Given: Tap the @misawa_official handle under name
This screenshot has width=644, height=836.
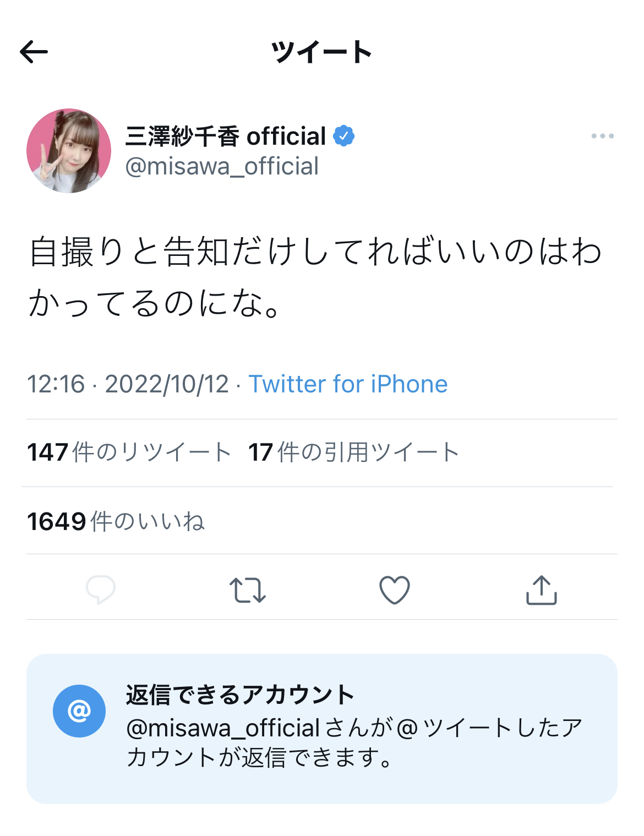Looking at the screenshot, I should point(222,166).
